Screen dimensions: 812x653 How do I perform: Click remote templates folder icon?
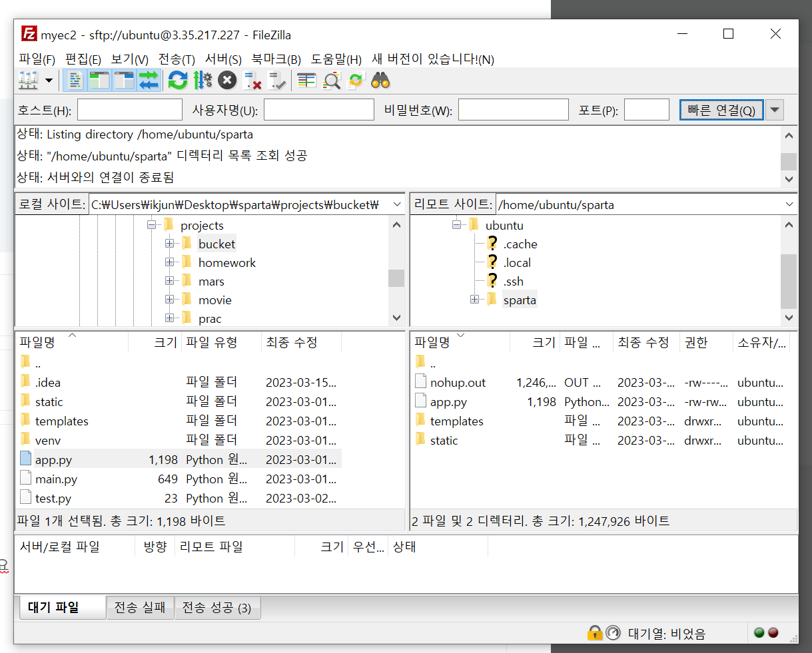tap(420, 420)
